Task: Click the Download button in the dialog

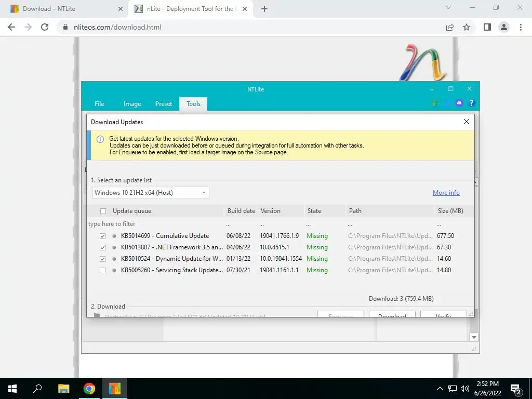Action: (x=392, y=314)
